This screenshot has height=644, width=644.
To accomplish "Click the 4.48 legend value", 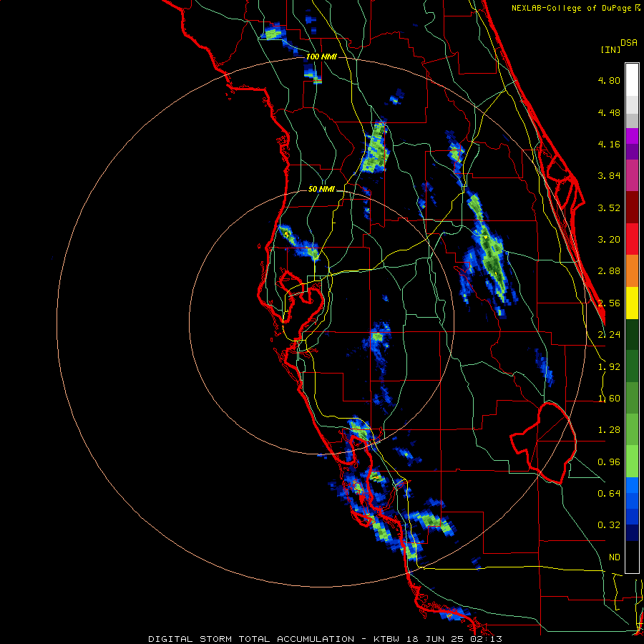I will (x=609, y=112).
